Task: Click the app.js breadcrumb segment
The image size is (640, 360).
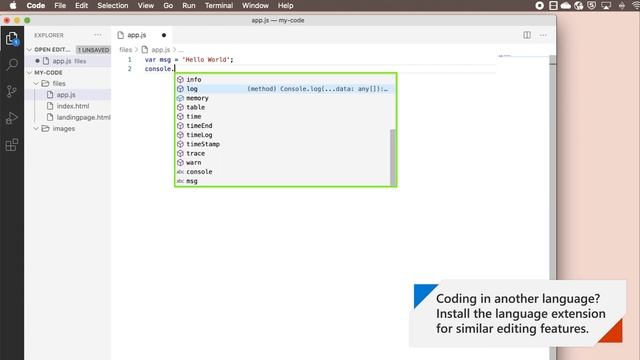Action: pos(160,49)
